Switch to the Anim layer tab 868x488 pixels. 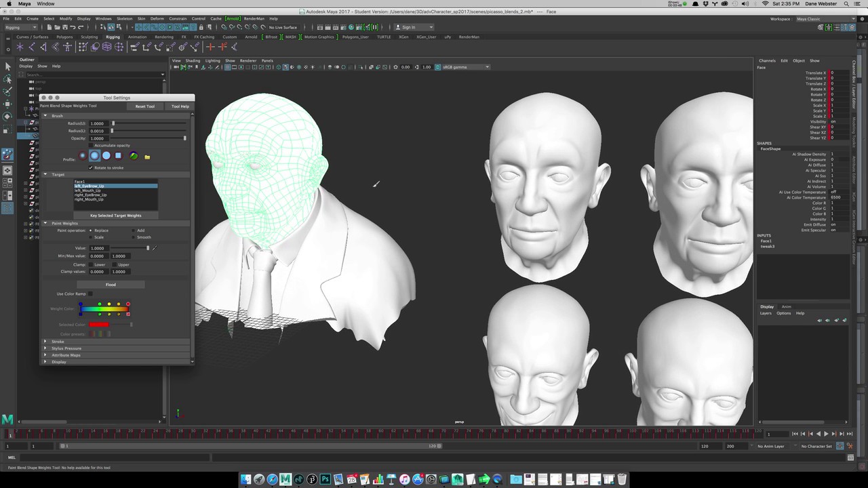pos(787,306)
